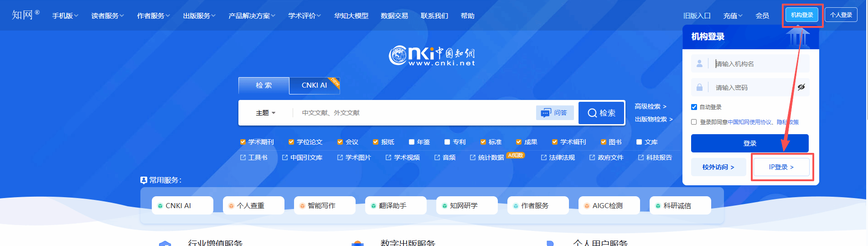Enable the 年鉴 checkbox

pyautogui.click(x=412, y=142)
